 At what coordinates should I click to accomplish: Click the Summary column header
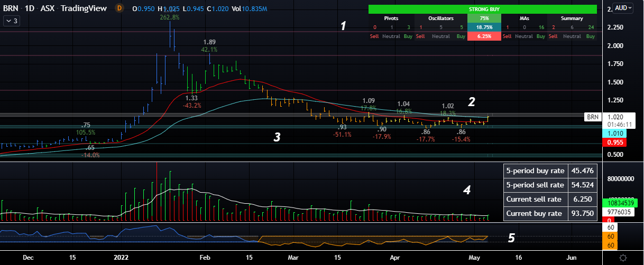tap(572, 18)
